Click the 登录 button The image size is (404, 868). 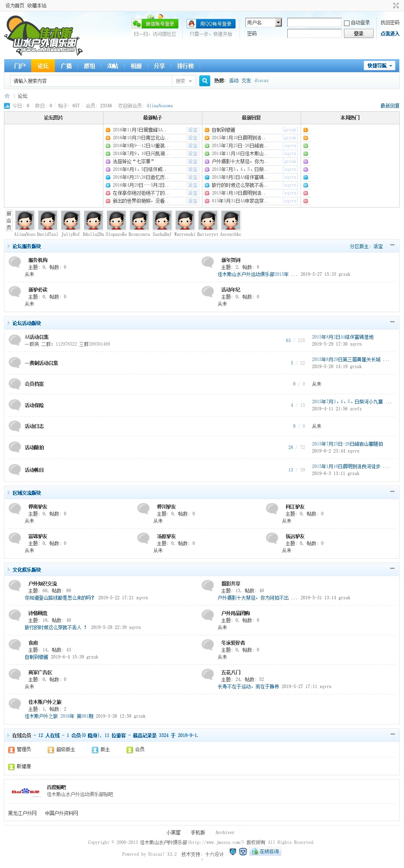[359, 34]
